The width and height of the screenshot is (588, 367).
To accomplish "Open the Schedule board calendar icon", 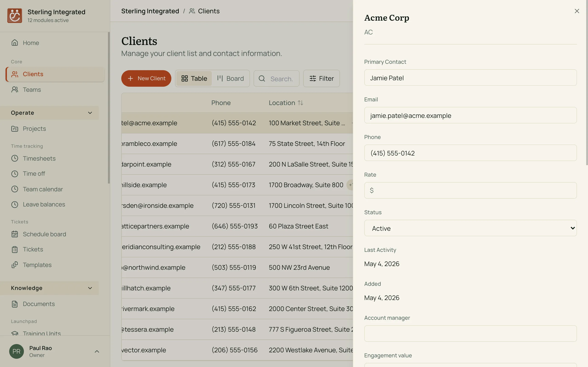I will (14, 234).
